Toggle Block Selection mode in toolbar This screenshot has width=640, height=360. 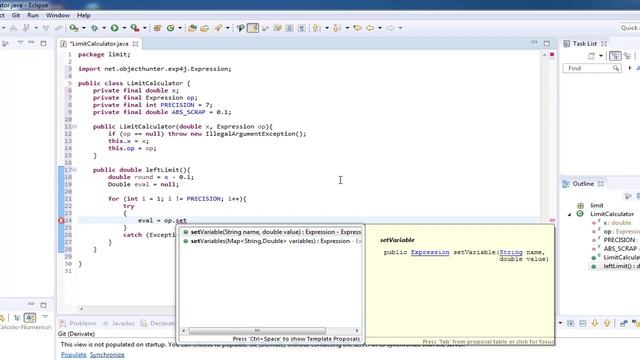(x=289, y=28)
